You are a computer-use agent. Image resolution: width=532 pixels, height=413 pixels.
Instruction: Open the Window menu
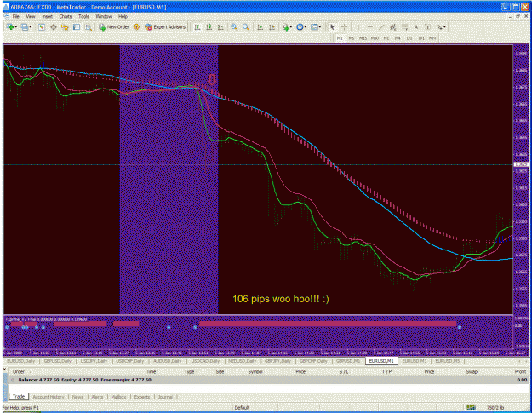(104, 16)
